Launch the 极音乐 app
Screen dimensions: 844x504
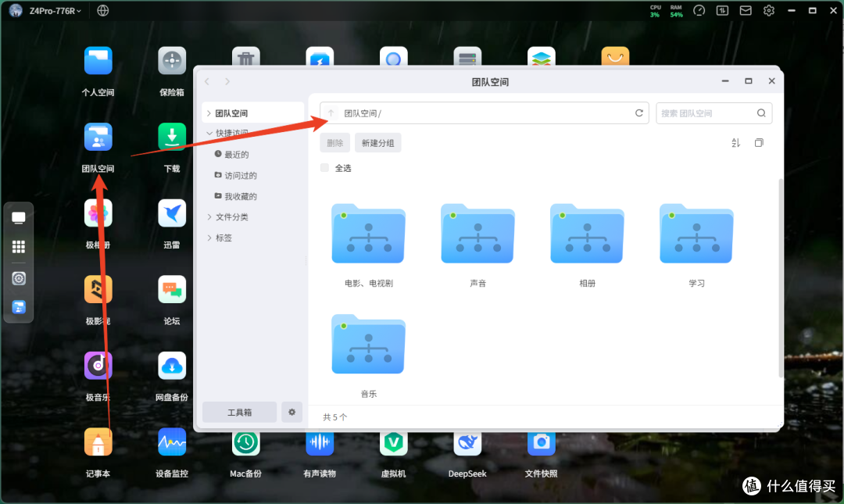[x=98, y=366]
